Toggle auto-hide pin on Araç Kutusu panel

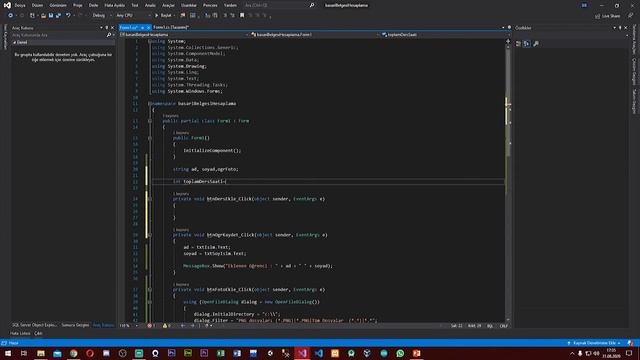[107, 28]
